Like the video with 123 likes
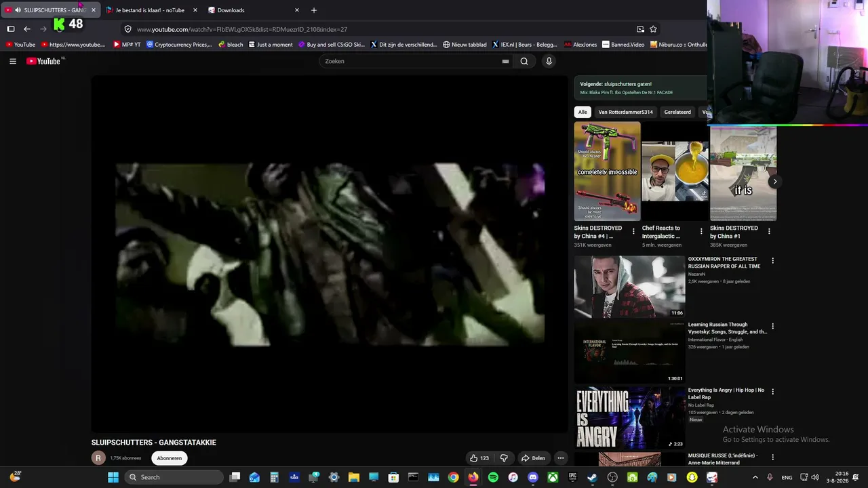 click(479, 458)
